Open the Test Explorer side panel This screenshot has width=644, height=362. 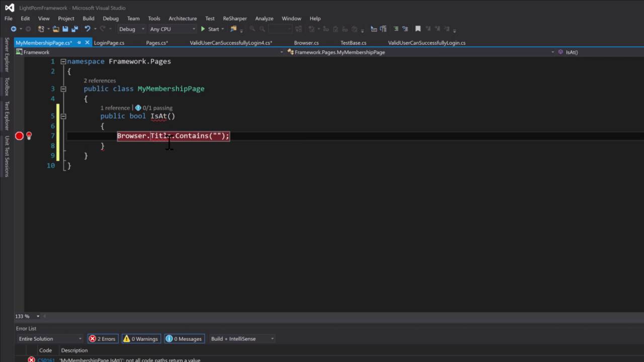click(x=7, y=116)
